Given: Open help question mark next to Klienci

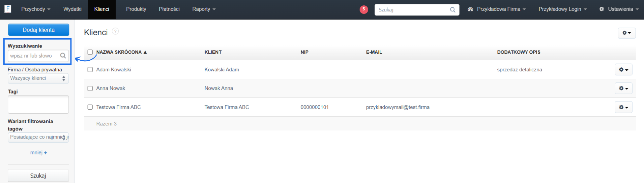Looking at the screenshot, I should (115, 32).
